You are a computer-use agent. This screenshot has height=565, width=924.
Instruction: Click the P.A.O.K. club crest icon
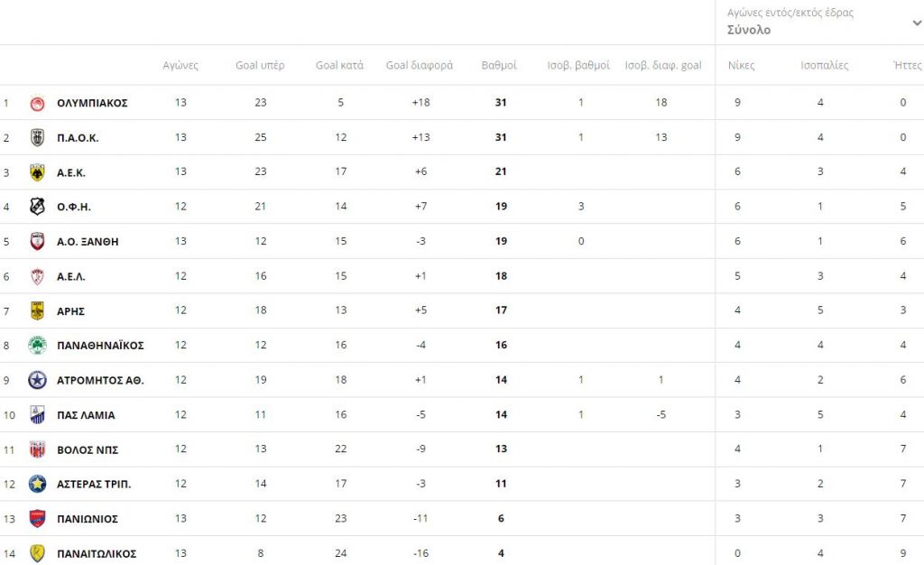point(37,137)
